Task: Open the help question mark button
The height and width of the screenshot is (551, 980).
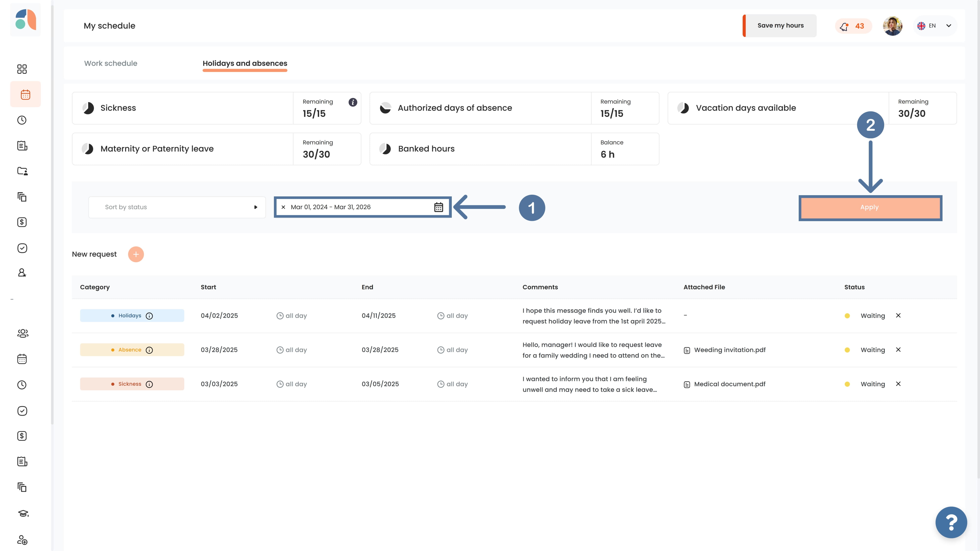Action: pyautogui.click(x=951, y=523)
